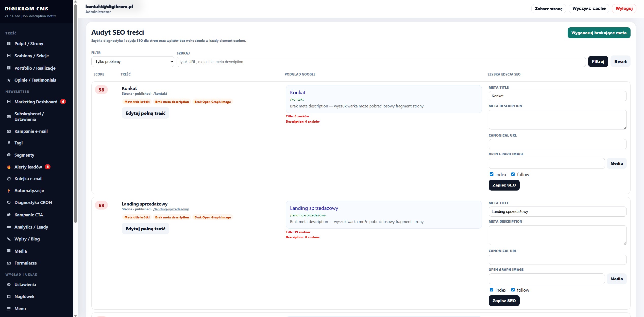Click the star icon for Opinie / Testimonials
Image resolution: width=644 pixels, height=317 pixels.
(x=9, y=80)
